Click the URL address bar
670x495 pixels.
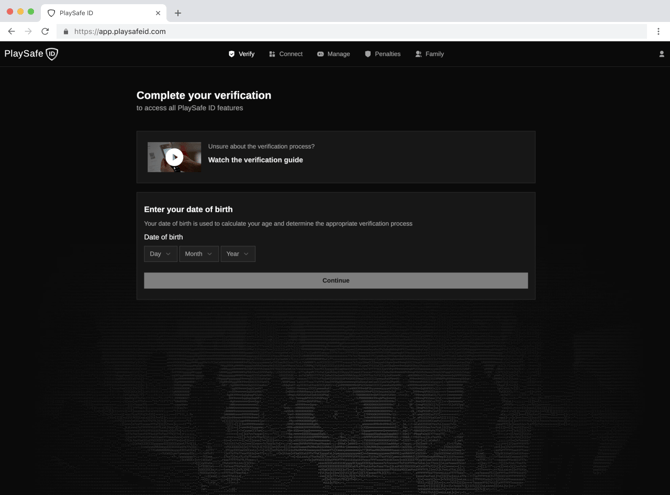tap(351, 32)
